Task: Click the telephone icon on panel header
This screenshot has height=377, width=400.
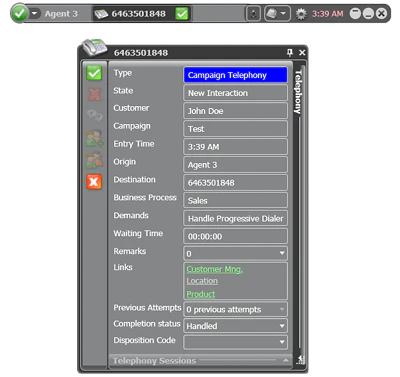Action: (x=95, y=47)
